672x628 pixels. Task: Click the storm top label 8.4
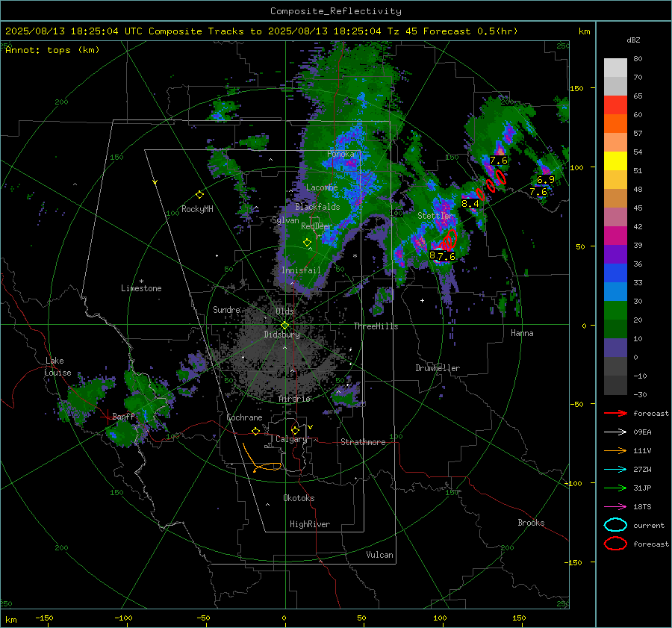[470, 204]
